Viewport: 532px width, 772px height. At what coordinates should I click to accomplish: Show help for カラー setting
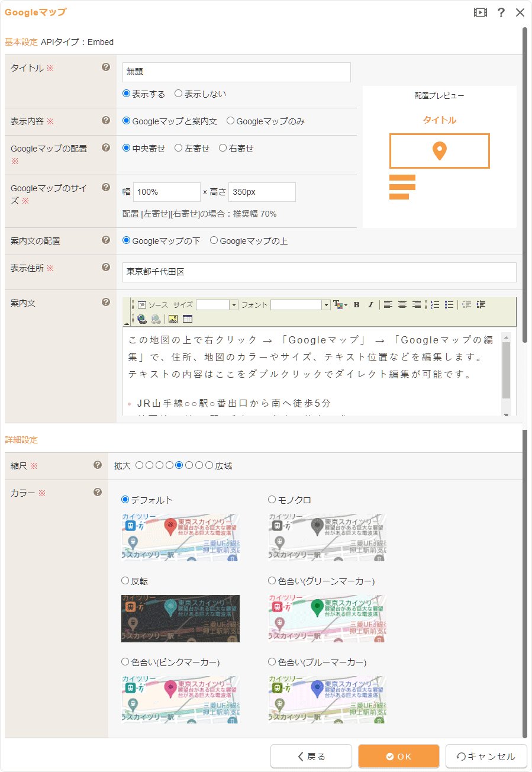pos(98,492)
